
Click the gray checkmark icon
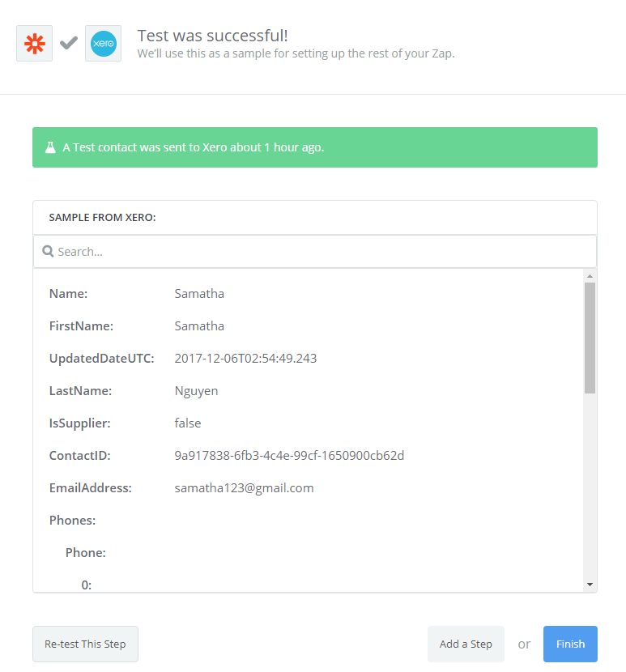69,43
